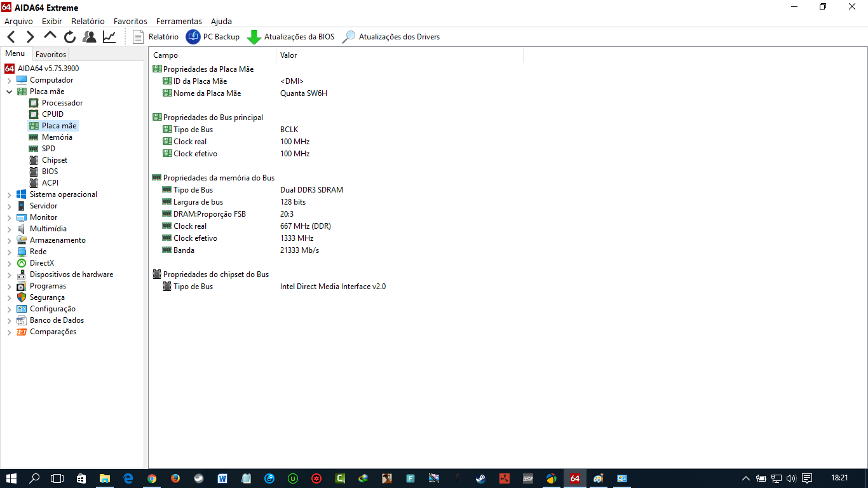The width and height of the screenshot is (868, 488).
Task: Open the Exibir menu
Action: (x=52, y=21)
